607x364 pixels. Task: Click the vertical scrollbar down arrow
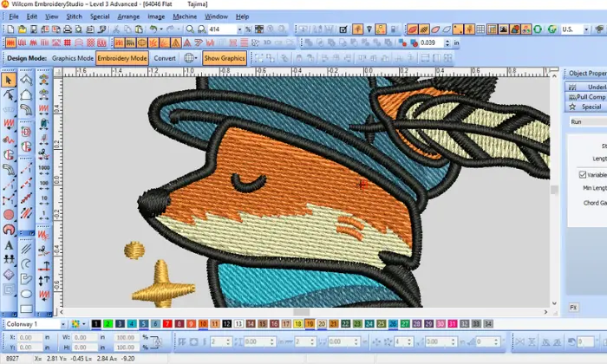click(554, 303)
